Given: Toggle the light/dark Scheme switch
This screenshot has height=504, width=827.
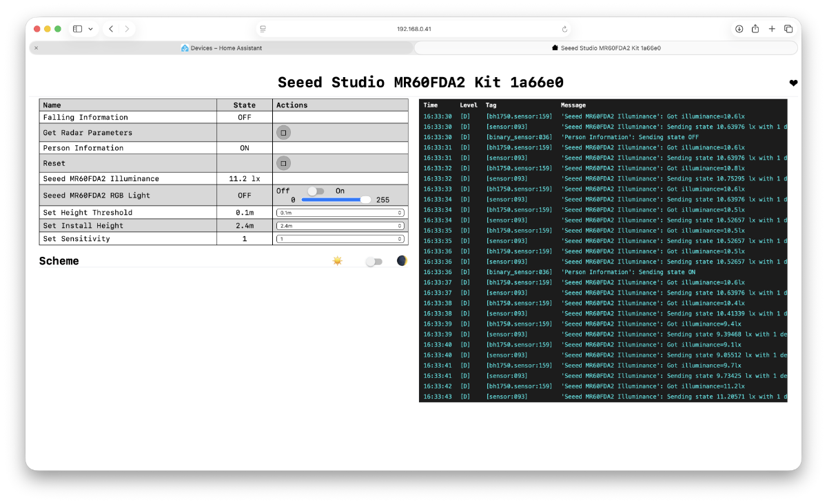Looking at the screenshot, I should point(374,262).
